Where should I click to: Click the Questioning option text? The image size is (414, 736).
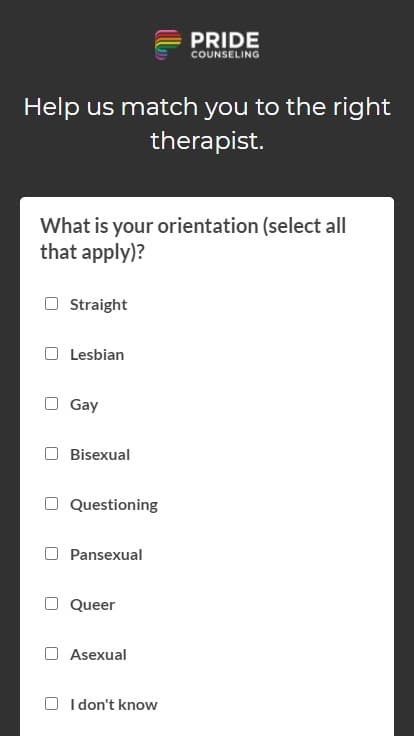click(x=114, y=505)
